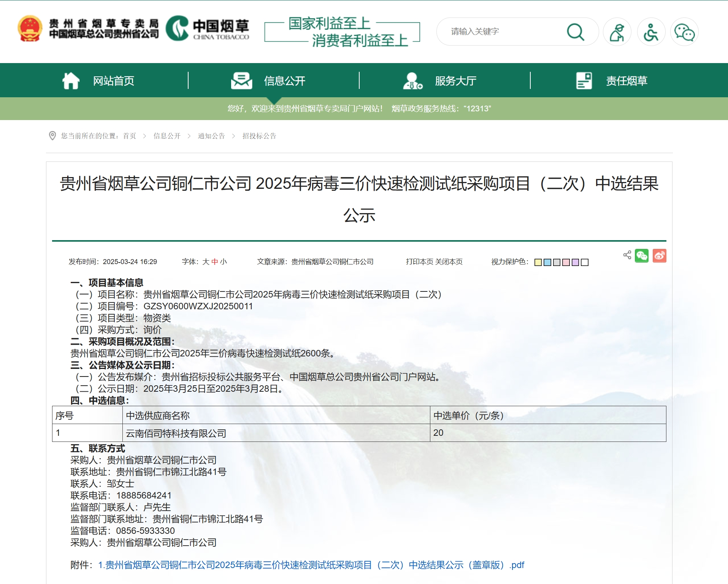Open the elderly accessibility mode icon
The height and width of the screenshot is (584, 728).
pos(618,32)
